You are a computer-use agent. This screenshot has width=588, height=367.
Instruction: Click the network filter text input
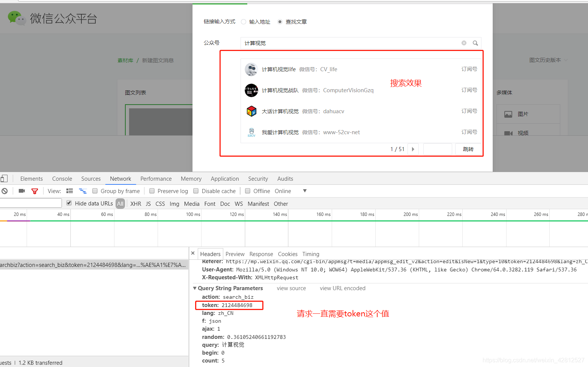pyautogui.click(x=31, y=203)
